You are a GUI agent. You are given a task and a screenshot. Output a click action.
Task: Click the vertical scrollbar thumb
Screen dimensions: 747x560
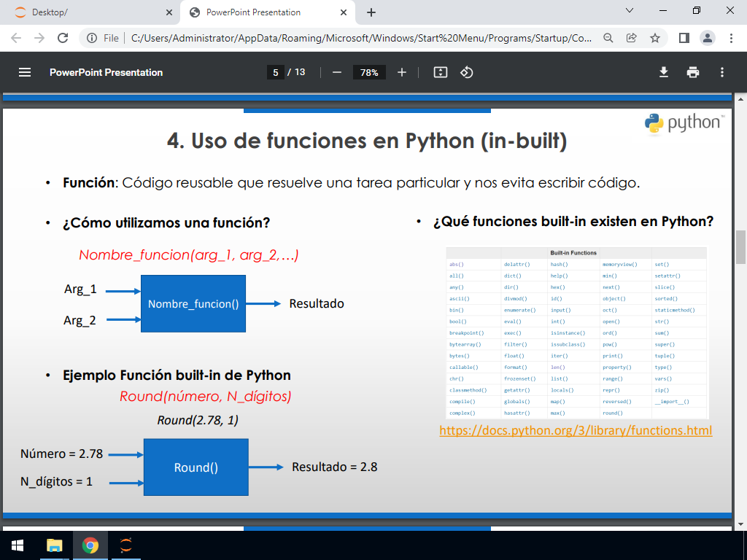740,246
